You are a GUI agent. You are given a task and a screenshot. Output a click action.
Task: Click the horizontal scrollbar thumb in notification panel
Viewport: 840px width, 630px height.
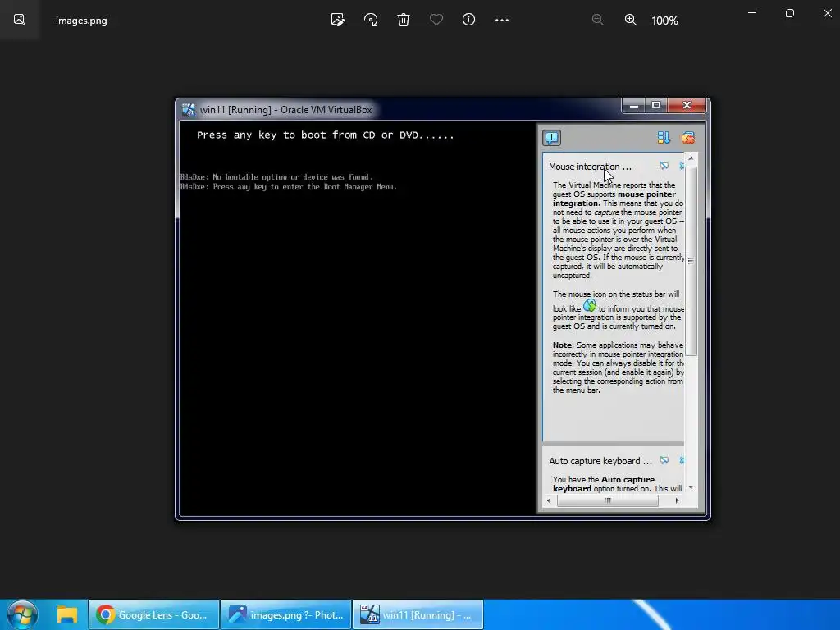tap(608, 501)
